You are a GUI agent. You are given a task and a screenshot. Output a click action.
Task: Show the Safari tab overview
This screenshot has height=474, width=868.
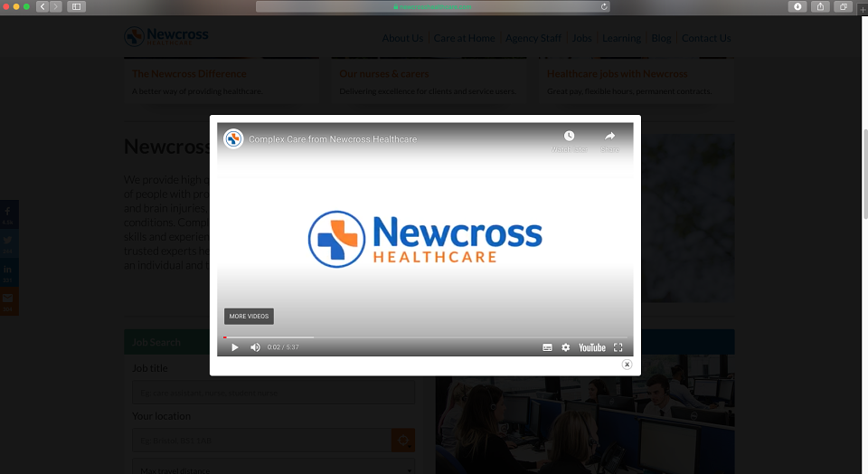pos(843,6)
